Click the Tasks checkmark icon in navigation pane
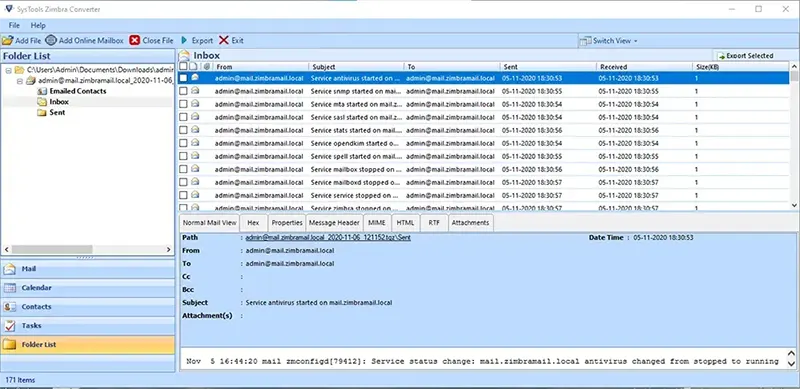 pos(10,326)
